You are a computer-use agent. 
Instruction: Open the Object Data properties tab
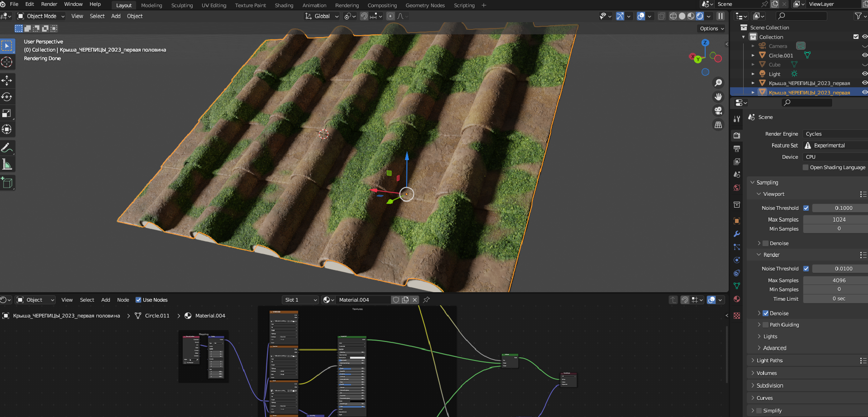pos(737,286)
